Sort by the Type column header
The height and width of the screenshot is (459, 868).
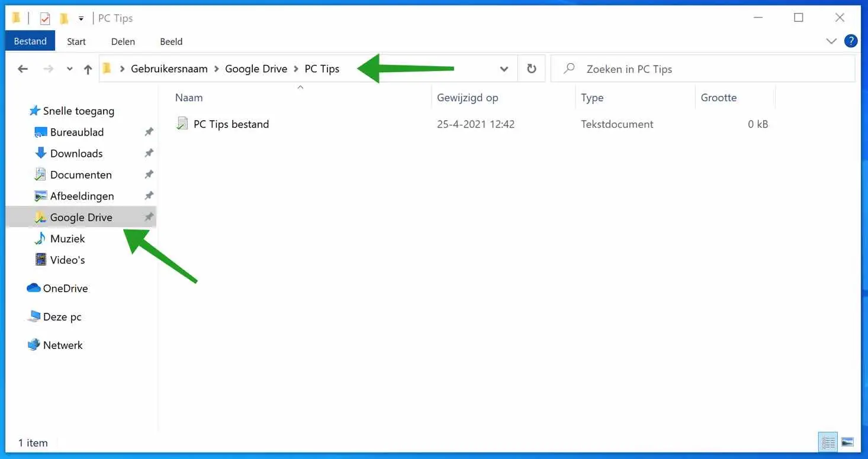point(592,98)
